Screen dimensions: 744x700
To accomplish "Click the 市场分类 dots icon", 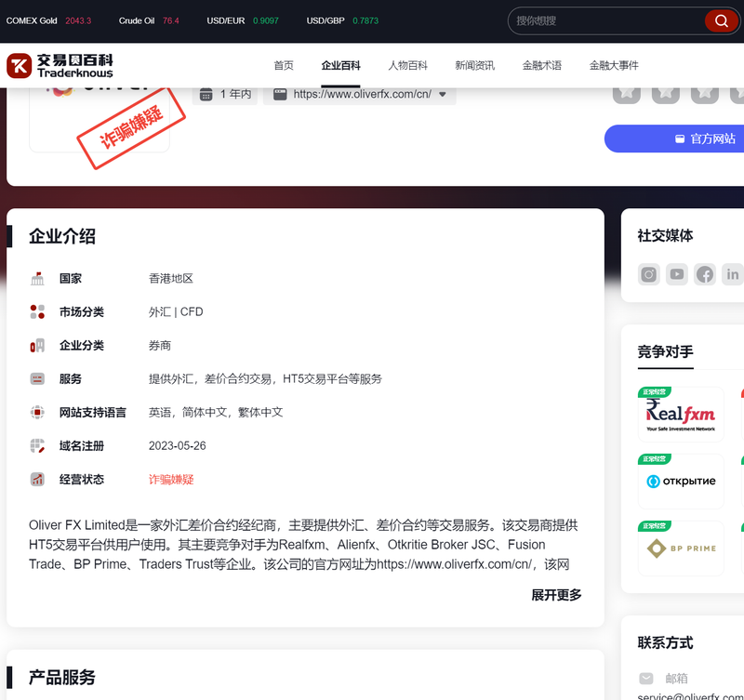I will click(37, 312).
